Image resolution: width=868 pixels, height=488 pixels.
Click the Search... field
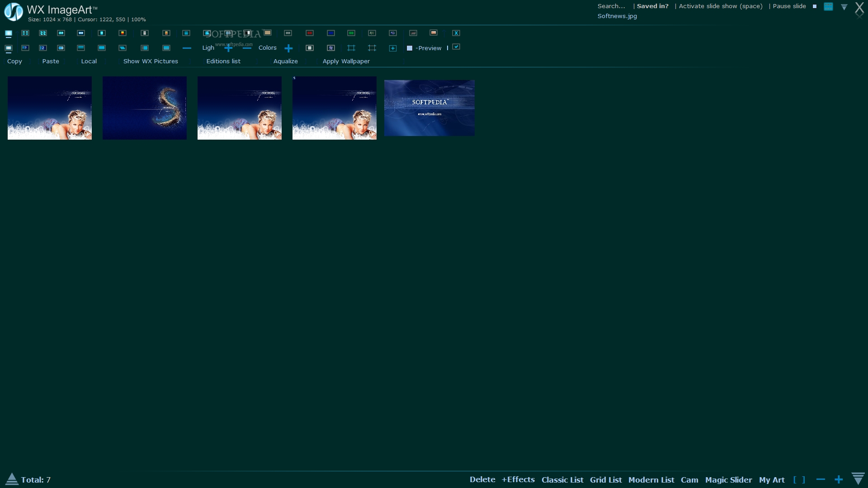tap(611, 6)
